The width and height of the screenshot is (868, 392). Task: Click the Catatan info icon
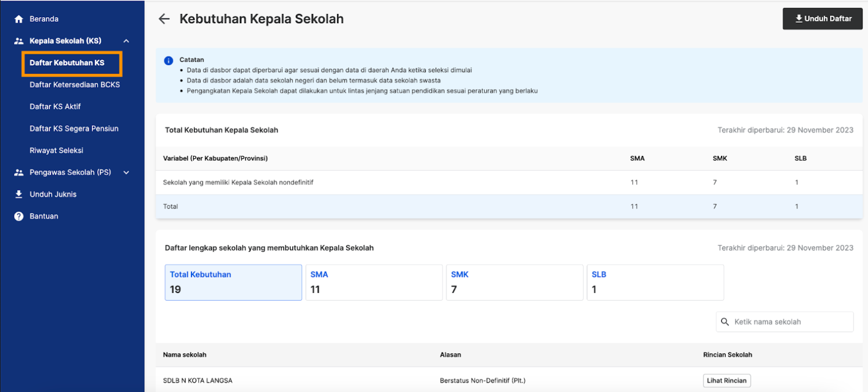point(168,60)
